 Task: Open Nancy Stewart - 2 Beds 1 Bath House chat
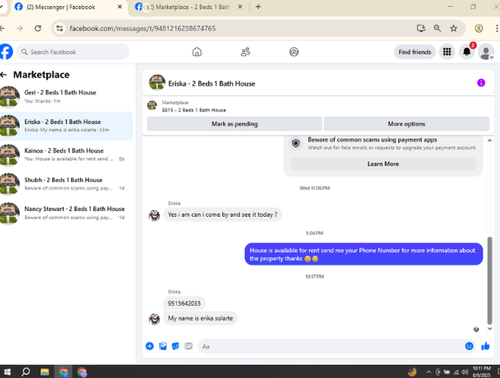pyautogui.click(x=66, y=213)
